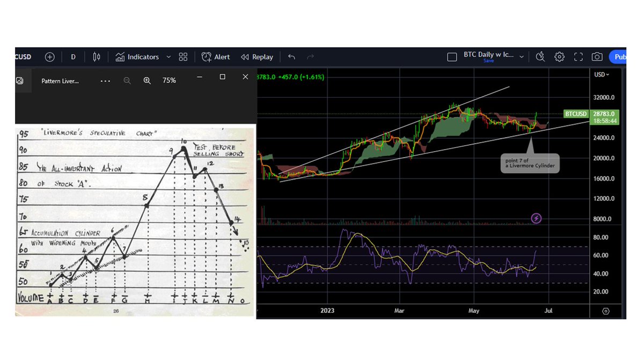The width and height of the screenshot is (644, 362).
Task: Click the quick search icon
Action: 540,57
